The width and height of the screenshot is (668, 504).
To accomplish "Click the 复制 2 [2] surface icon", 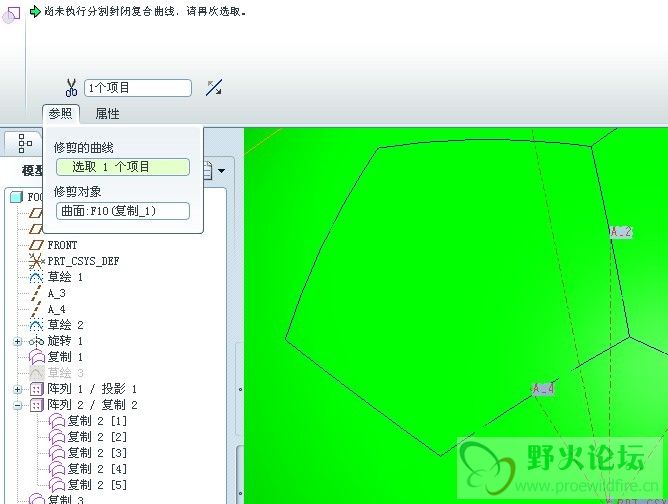I will pyautogui.click(x=57, y=437).
